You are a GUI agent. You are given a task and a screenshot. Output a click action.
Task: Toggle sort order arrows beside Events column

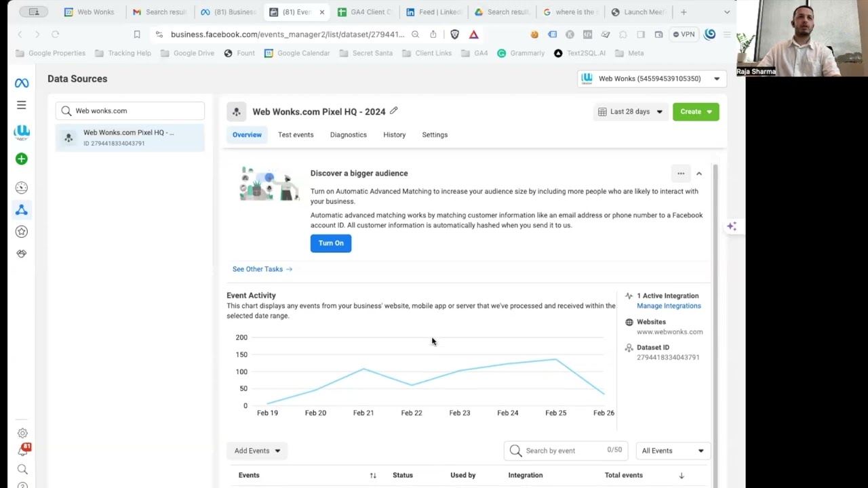[372, 475]
